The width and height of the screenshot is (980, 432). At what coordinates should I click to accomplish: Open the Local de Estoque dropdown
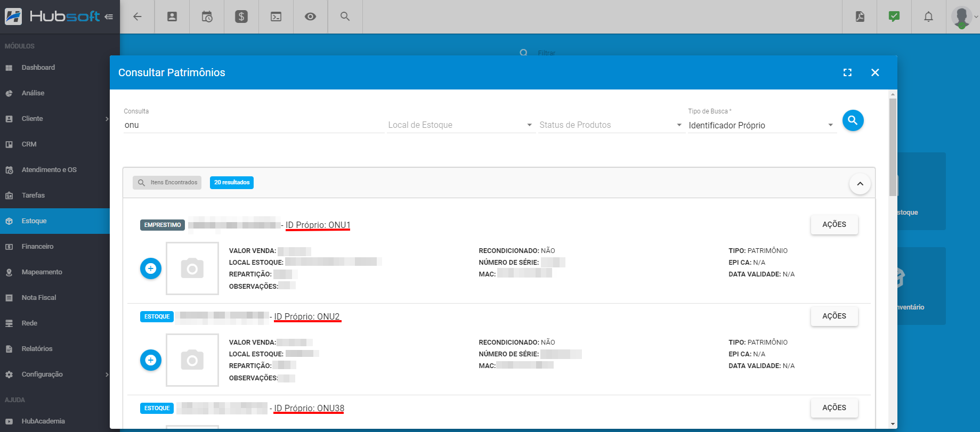click(x=460, y=125)
